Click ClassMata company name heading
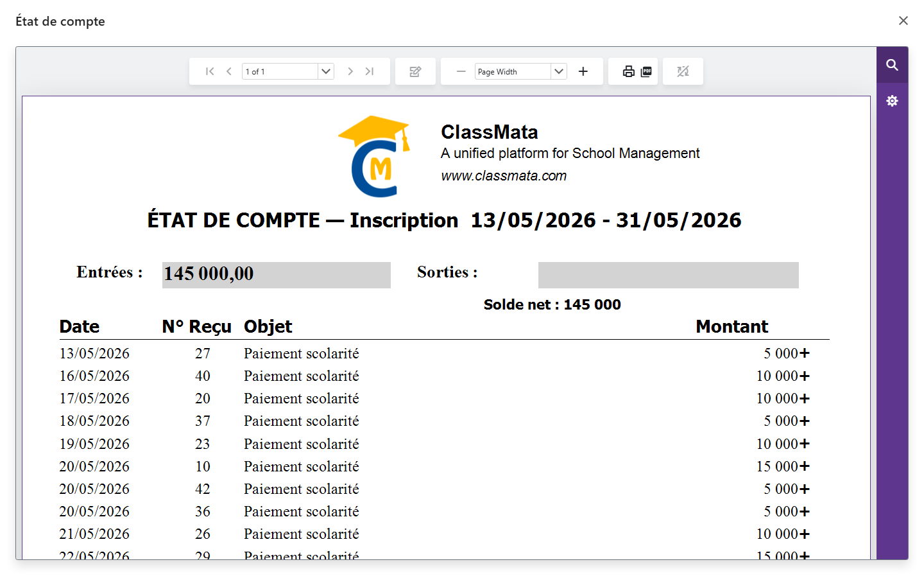The height and width of the screenshot is (578, 924). pos(490,132)
